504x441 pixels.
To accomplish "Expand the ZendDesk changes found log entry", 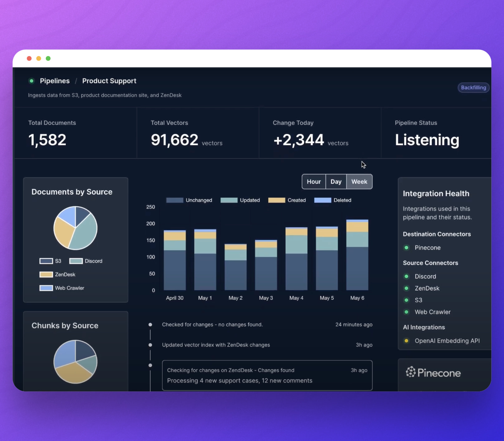I will (267, 375).
